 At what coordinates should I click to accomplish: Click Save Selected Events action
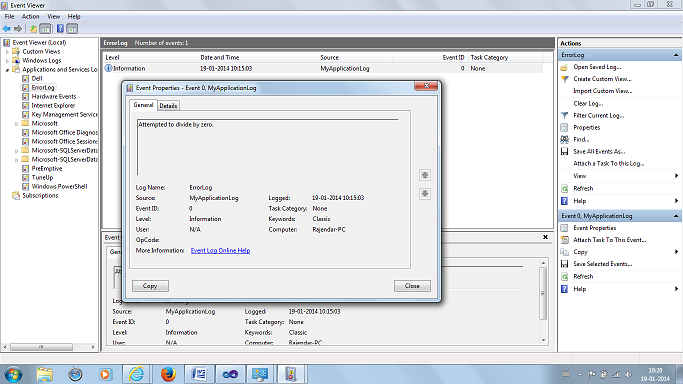[603, 264]
